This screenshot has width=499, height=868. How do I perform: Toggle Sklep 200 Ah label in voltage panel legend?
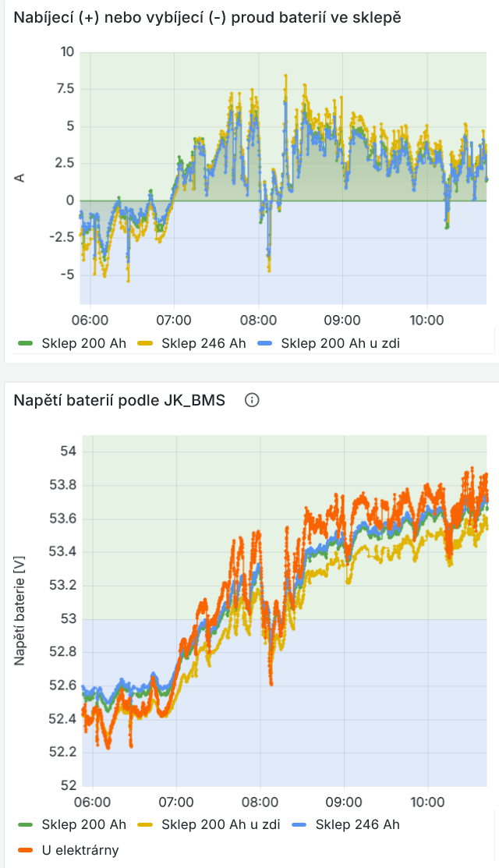tap(83, 824)
